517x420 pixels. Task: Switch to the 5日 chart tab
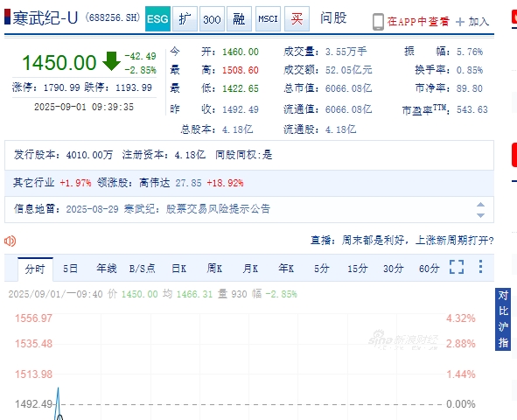[70, 269]
